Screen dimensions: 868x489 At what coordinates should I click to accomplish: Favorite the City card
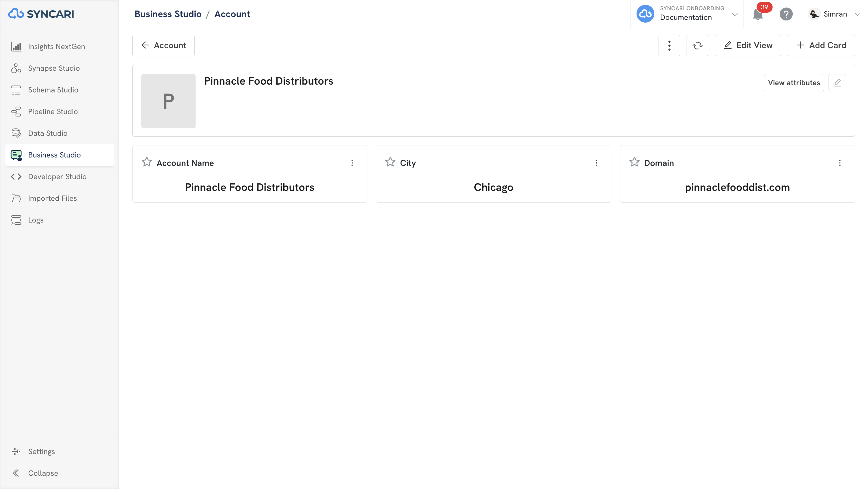tap(390, 162)
